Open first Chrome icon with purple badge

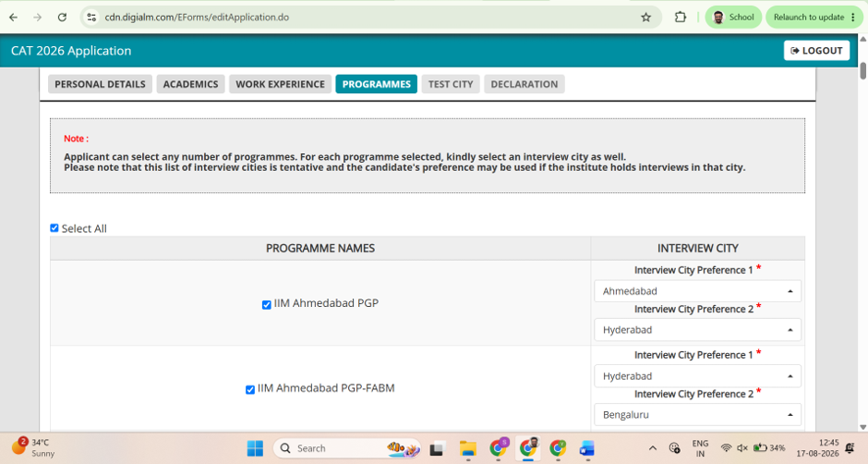499,448
